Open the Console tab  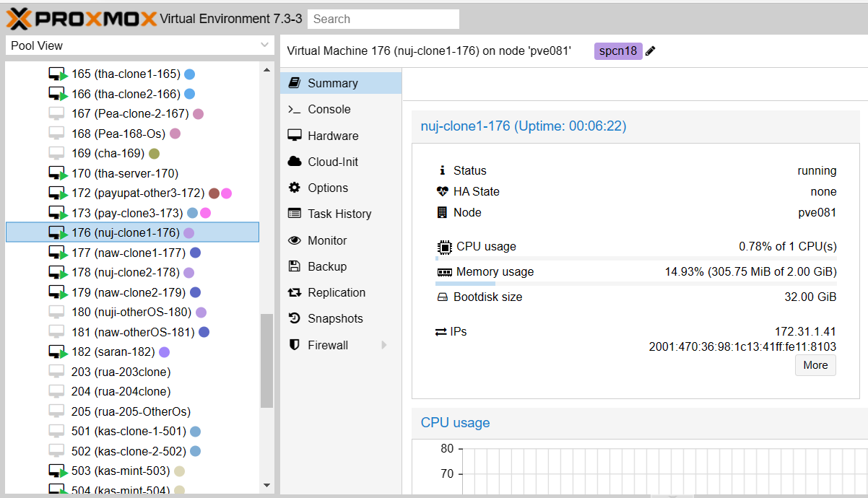[x=341, y=109]
